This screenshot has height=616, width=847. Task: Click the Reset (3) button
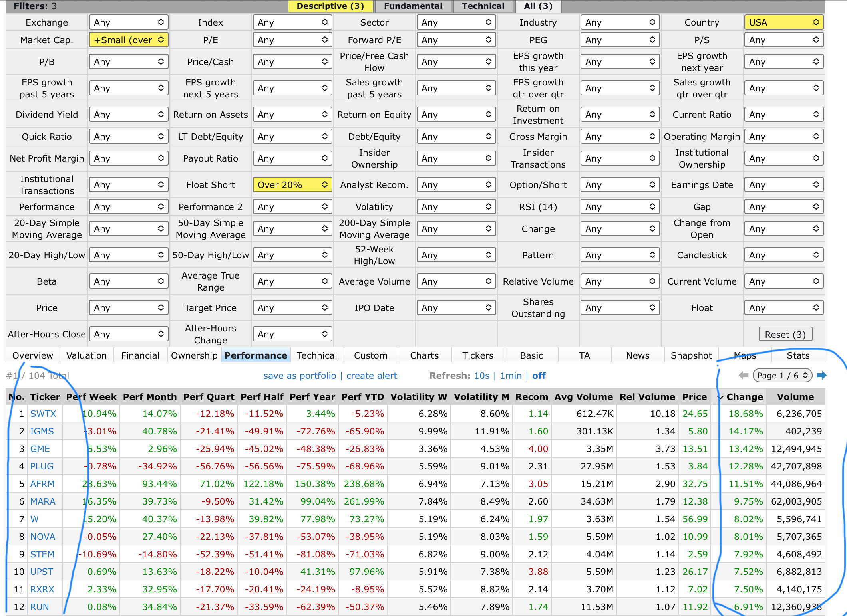(x=785, y=335)
